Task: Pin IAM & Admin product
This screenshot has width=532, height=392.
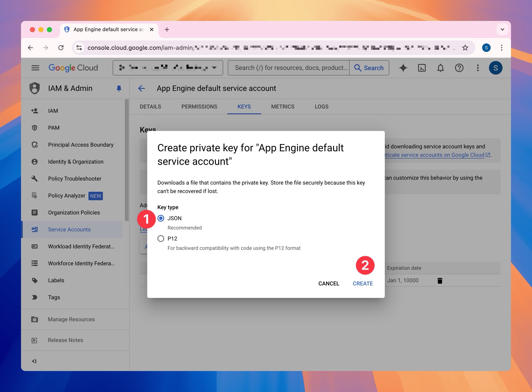Action: [x=119, y=89]
